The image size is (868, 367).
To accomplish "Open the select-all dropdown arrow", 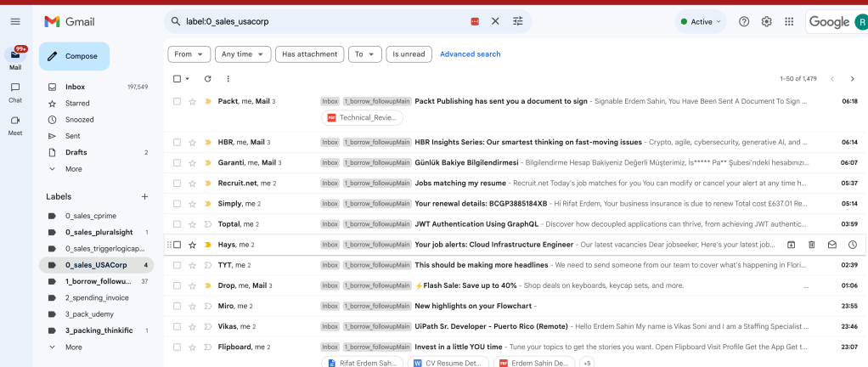I will [187, 79].
